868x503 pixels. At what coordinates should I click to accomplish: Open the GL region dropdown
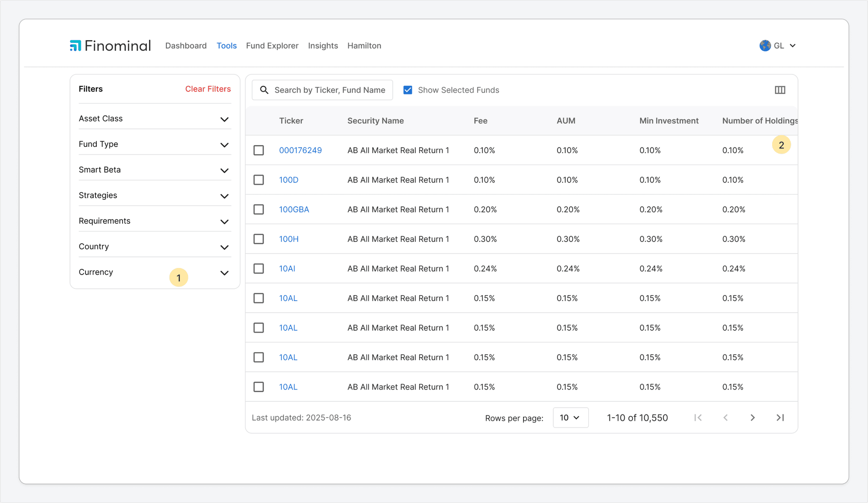(778, 46)
